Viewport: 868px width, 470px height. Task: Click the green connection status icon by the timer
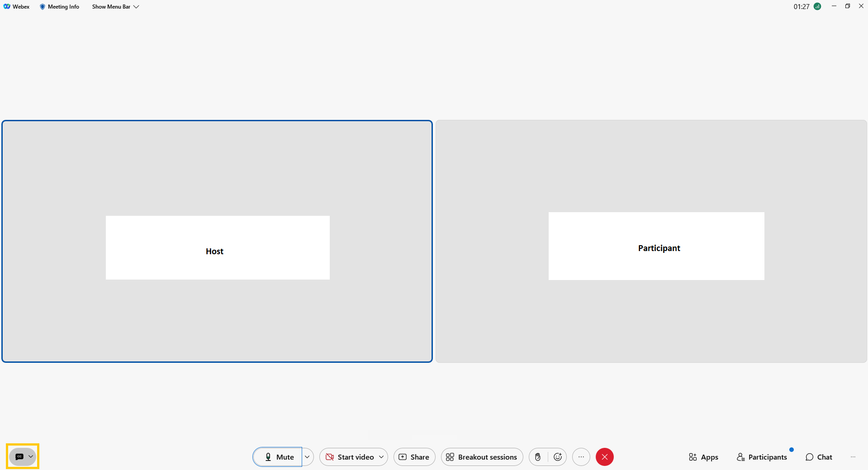817,6
